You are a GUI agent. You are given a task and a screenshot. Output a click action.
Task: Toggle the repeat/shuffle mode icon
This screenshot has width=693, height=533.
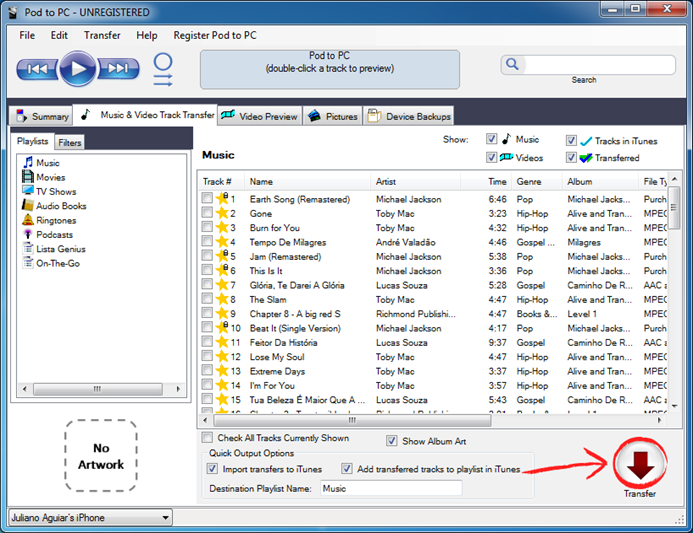pos(163,70)
